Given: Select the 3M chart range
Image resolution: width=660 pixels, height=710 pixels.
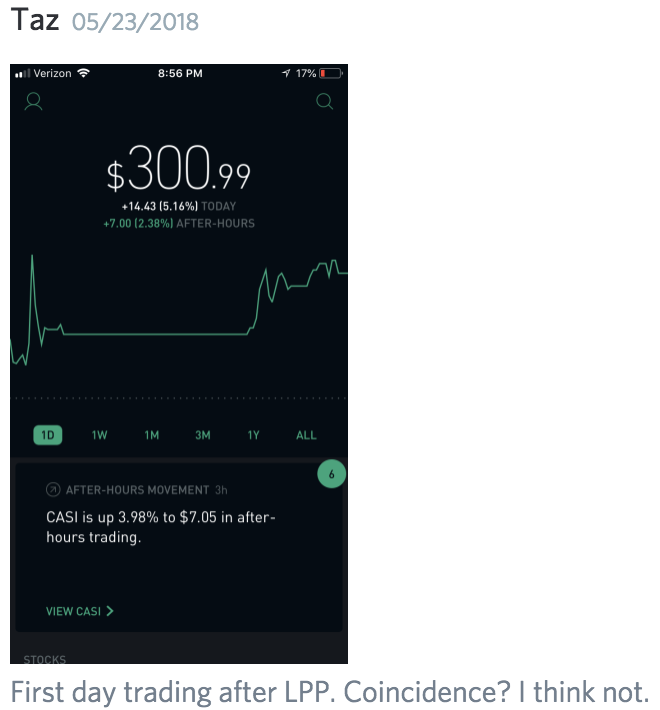Looking at the screenshot, I should tap(202, 435).
